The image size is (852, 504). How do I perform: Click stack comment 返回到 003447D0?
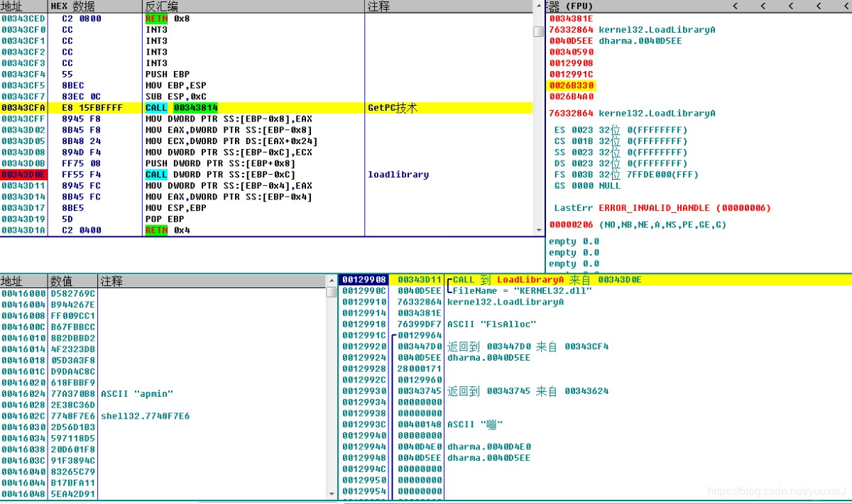pyautogui.click(x=528, y=346)
